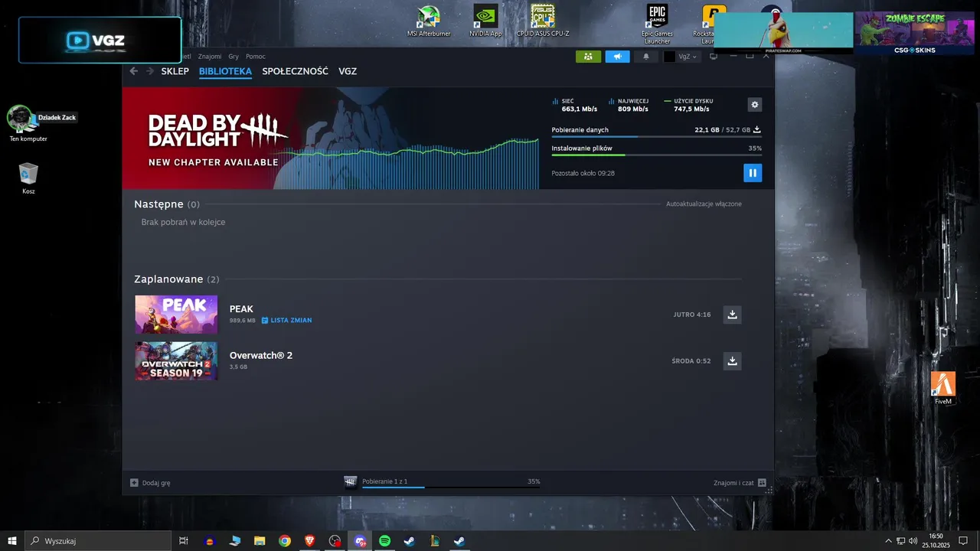Open Google Chrome from taskbar

click(285, 541)
